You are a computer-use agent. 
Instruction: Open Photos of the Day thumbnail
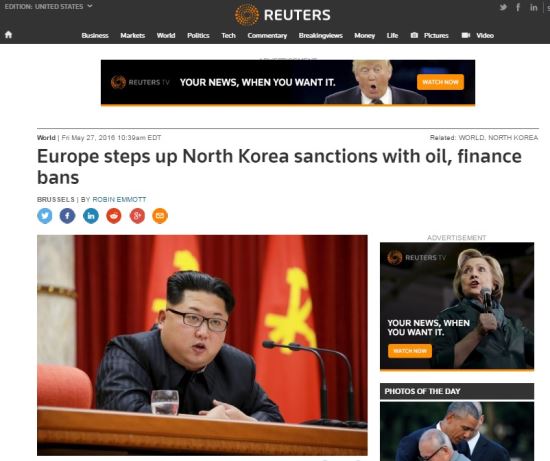[x=457, y=432]
